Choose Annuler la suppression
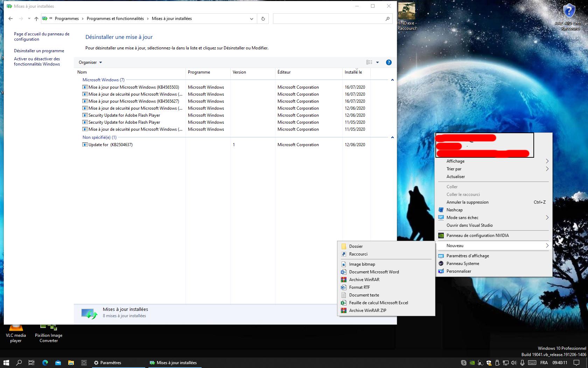 point(493,202)
